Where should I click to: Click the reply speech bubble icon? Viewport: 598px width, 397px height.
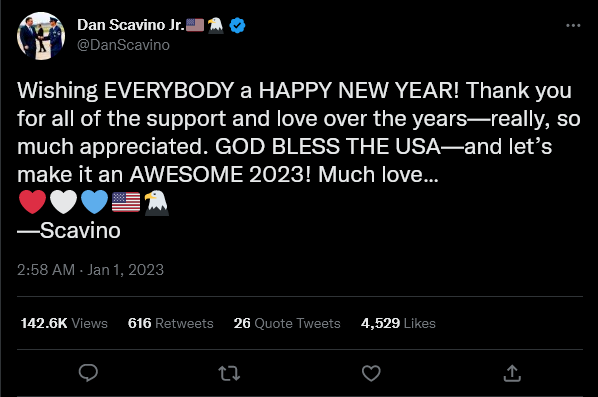pyautogui.click(x=88, y=373)
